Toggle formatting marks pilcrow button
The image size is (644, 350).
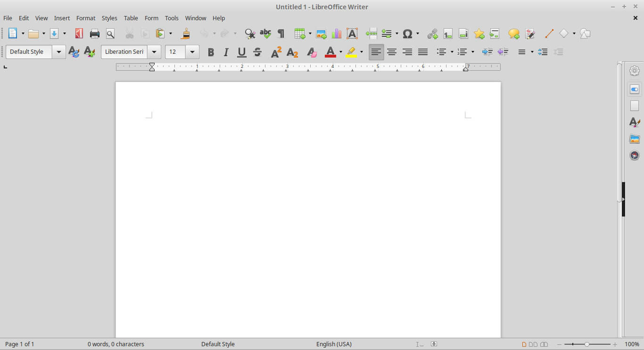(281, 33)
